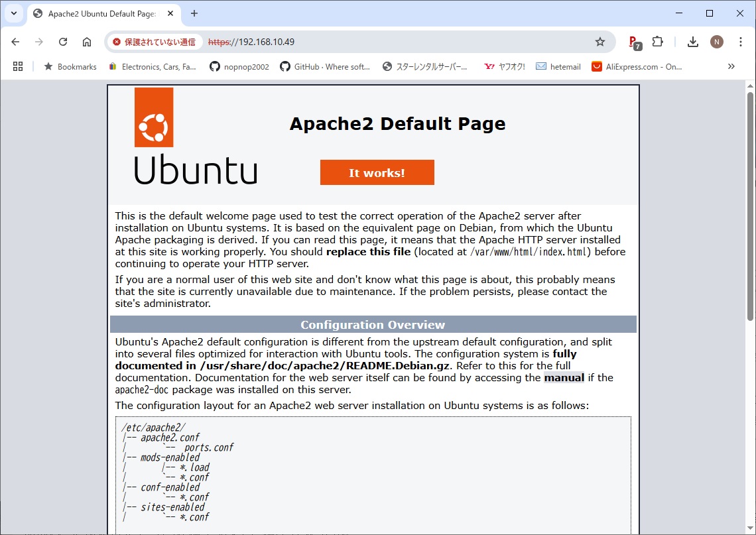Click the *.load line in the tree
This screenshot has height=535, width=756.
tap(194, 467)
